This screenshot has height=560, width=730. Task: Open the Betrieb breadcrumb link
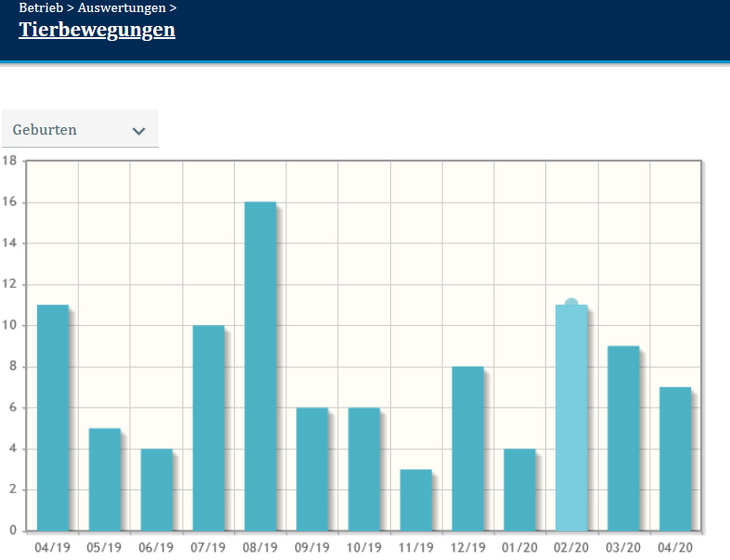[40, 7]
